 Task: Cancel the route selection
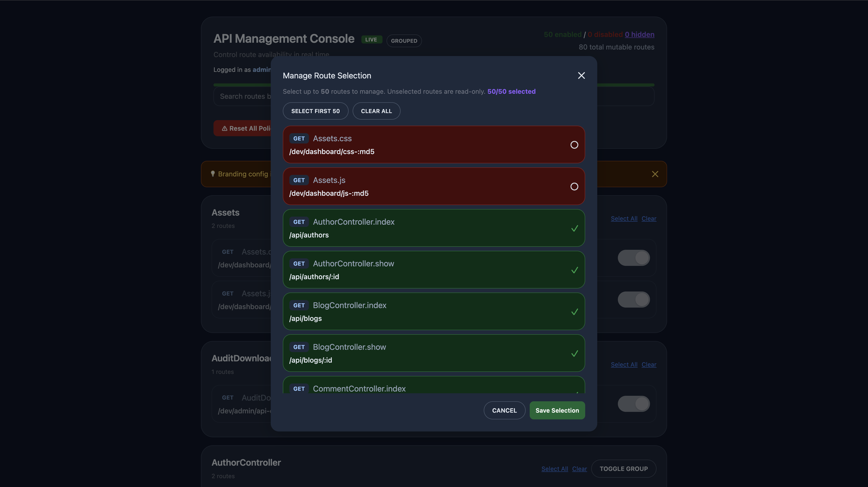(504, 410)
